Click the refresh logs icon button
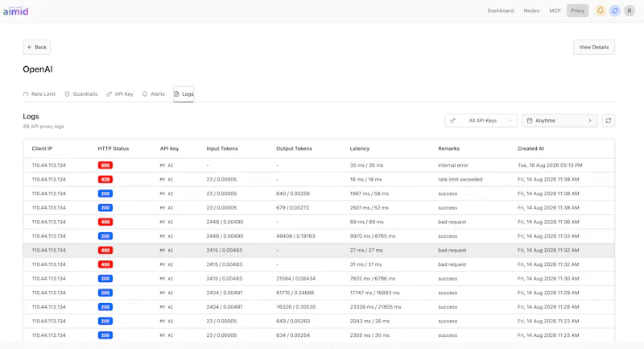 coord(609,120)
